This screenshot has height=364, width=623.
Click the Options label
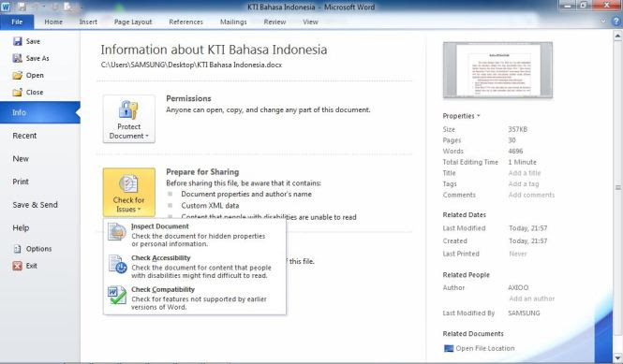[x=39, y=249]
